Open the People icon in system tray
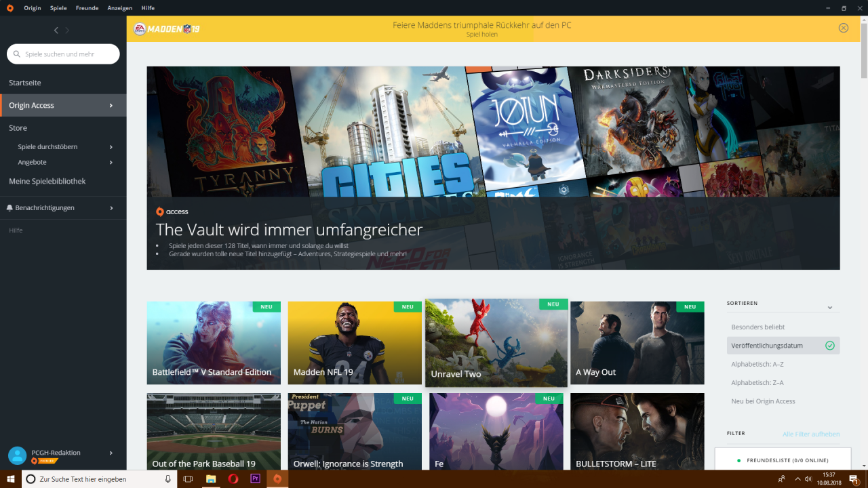This screenshot has height=488, width=868. coord(781,479)
